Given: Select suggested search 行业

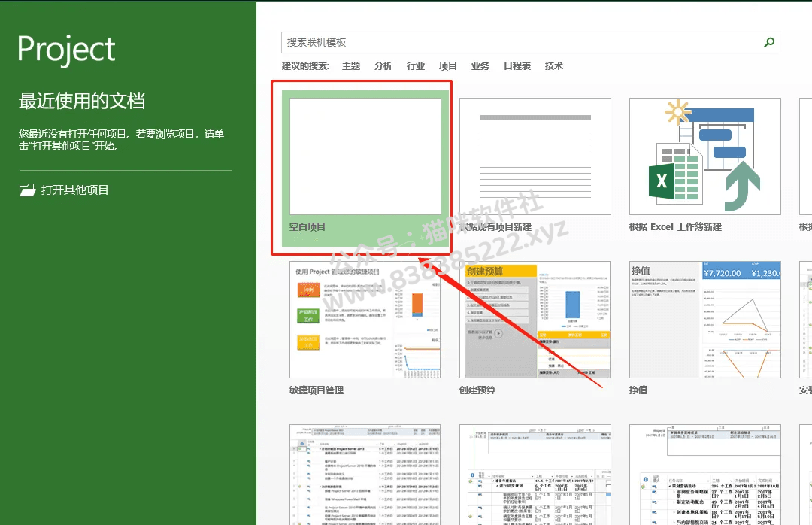Looking at the screenshot, I should click(x=415, y=66).
